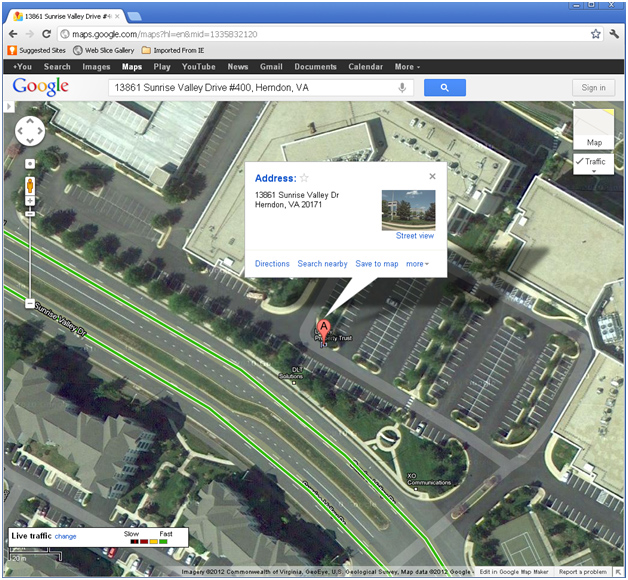Open Play in the Google bar
This screenshot has height=580, width=628.
click(x=162, y=67)
